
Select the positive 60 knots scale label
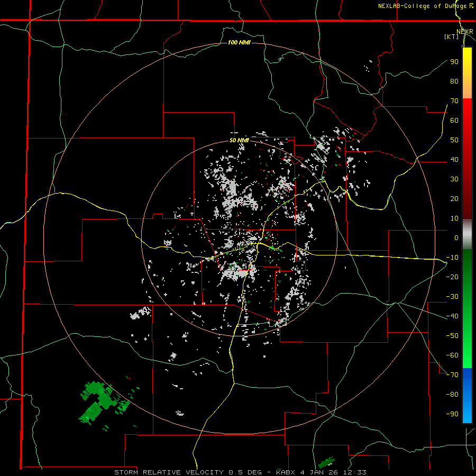click(x=454, y=120)
